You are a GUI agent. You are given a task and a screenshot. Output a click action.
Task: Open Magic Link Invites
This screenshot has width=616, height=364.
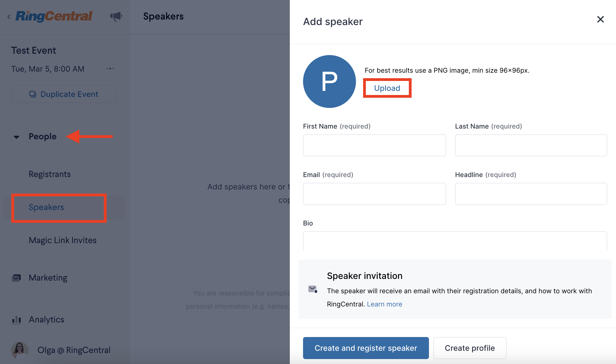(63, 240)
